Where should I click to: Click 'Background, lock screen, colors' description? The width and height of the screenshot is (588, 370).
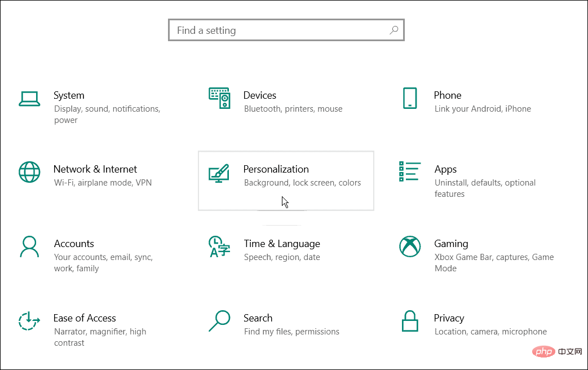302,183
